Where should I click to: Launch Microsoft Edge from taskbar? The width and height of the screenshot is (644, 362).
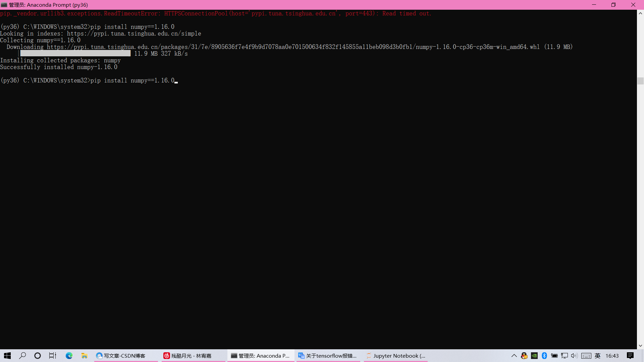69,356
